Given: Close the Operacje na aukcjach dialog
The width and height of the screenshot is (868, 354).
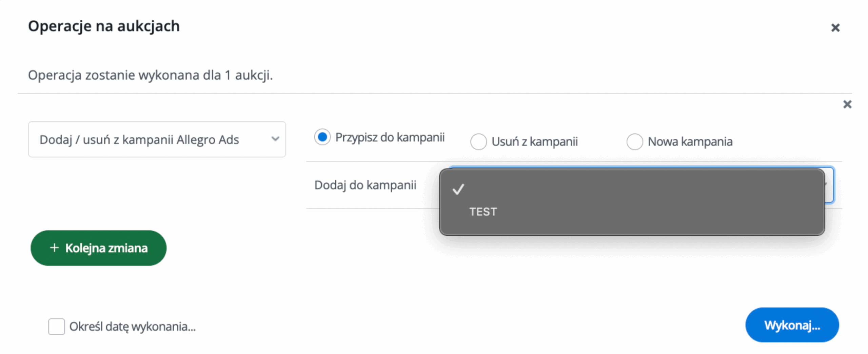Looking at the screenshot, I should [835, 27].
